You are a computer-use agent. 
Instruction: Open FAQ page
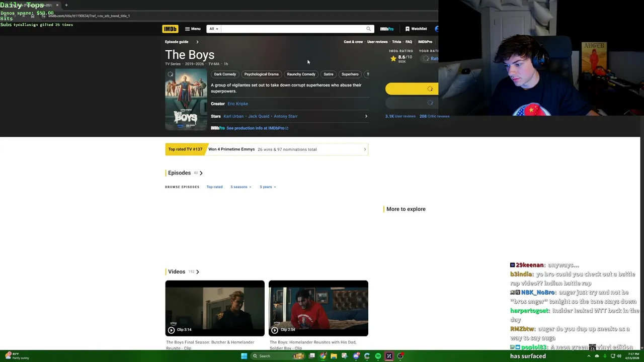(x=409, y=42)
